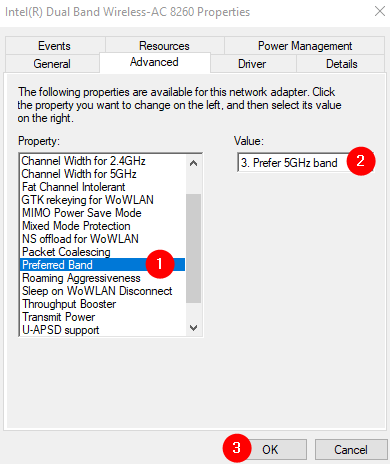Open the Power Management tab

point(305,46)
